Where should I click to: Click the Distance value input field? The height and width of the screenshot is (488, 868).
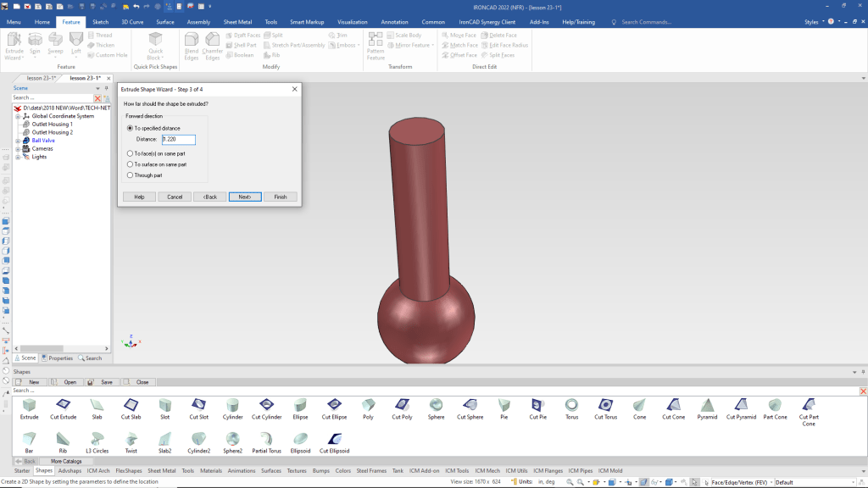click(x=179, y=140)
